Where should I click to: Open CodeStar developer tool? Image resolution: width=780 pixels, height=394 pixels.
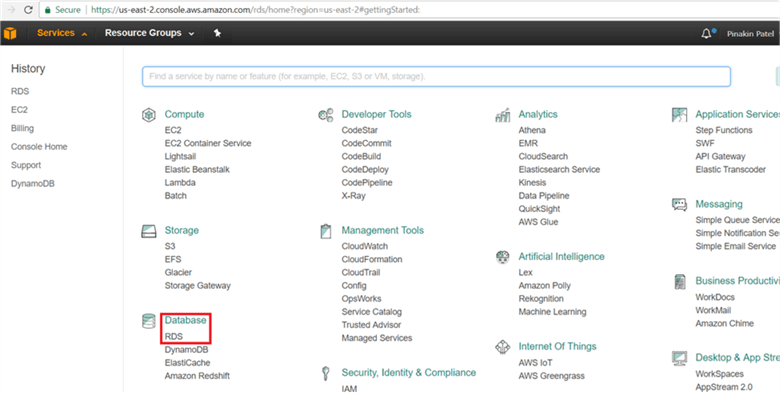point(360,130)
